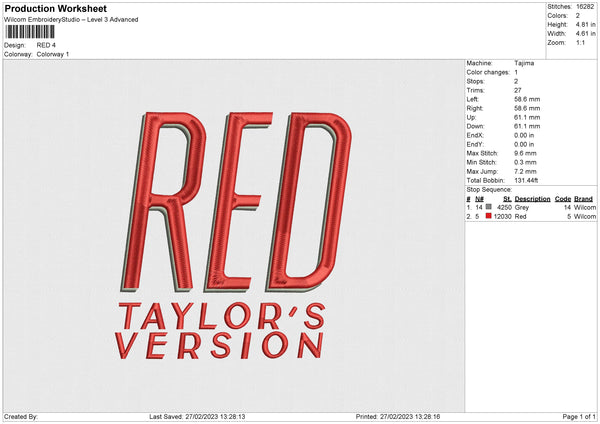Image resolution: width=600 pixels, height=424 pixels.
Task: Click the stitch count '12030' for Red
Action: [502, 216]
